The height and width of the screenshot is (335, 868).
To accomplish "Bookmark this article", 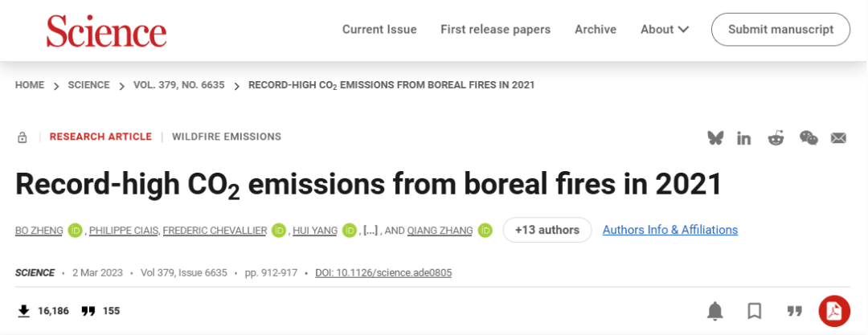I will (755, 311).
